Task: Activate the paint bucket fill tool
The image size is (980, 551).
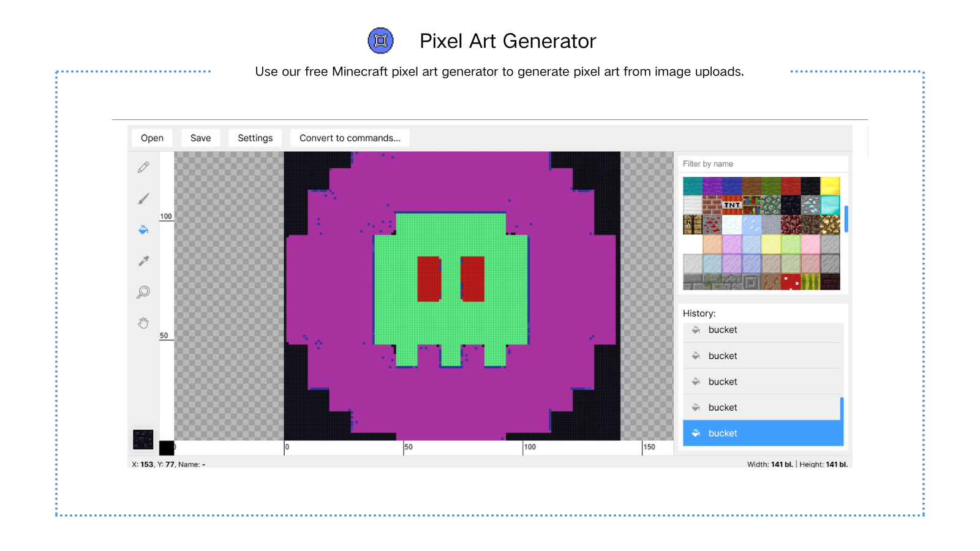Action: pos(143,230)
